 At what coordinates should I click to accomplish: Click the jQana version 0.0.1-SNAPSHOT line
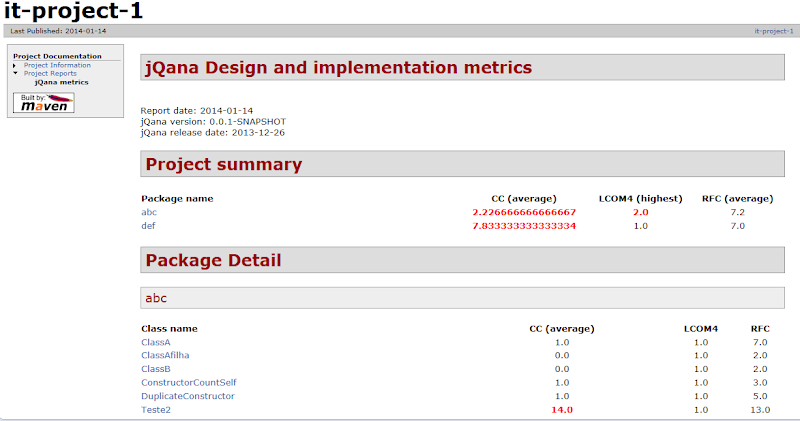point(213,121)
